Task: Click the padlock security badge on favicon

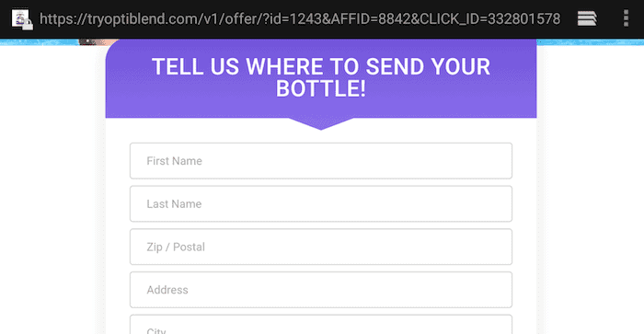Action: click(28, 26)
